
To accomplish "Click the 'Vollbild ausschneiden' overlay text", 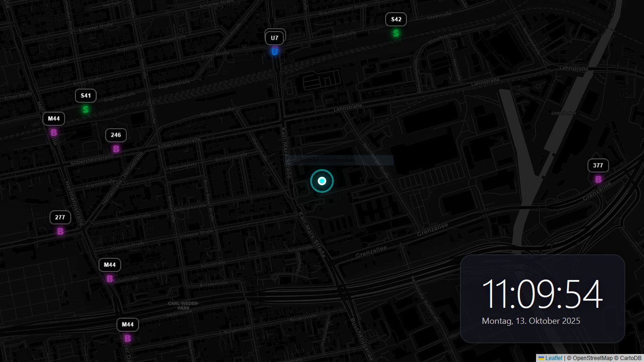I will [x=329, y=160].
